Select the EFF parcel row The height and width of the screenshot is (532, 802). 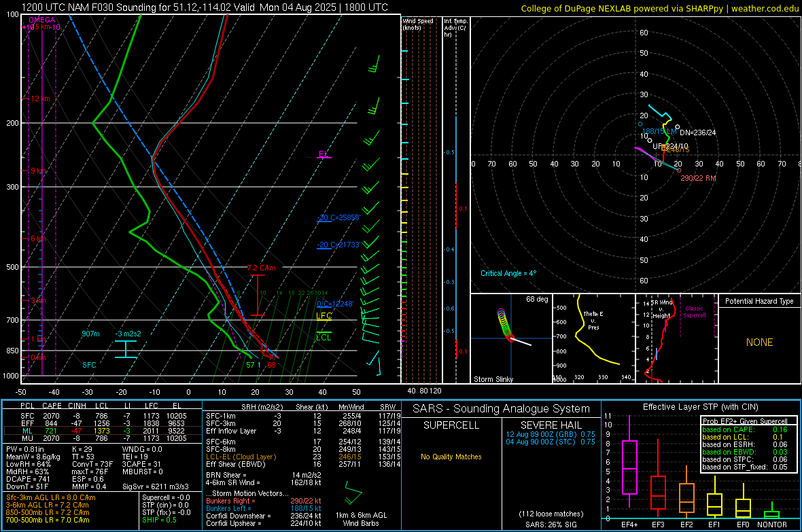[103, 423]
